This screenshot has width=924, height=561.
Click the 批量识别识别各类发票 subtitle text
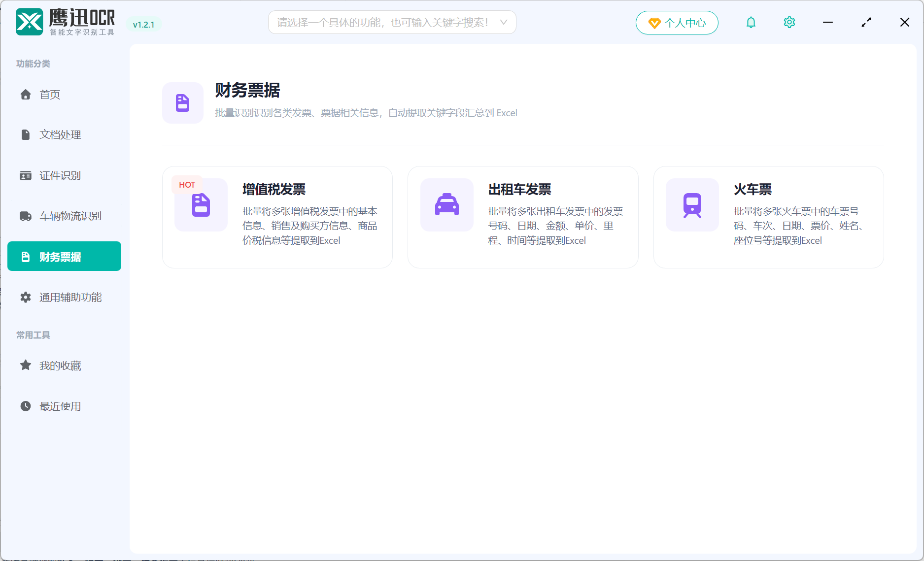pos(366,113)
